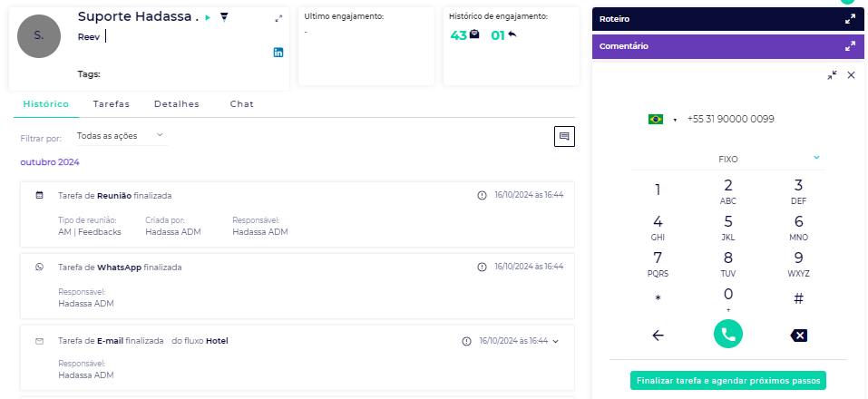
Task: Expand the Roteiro panel
Action: tap(850, 19)
